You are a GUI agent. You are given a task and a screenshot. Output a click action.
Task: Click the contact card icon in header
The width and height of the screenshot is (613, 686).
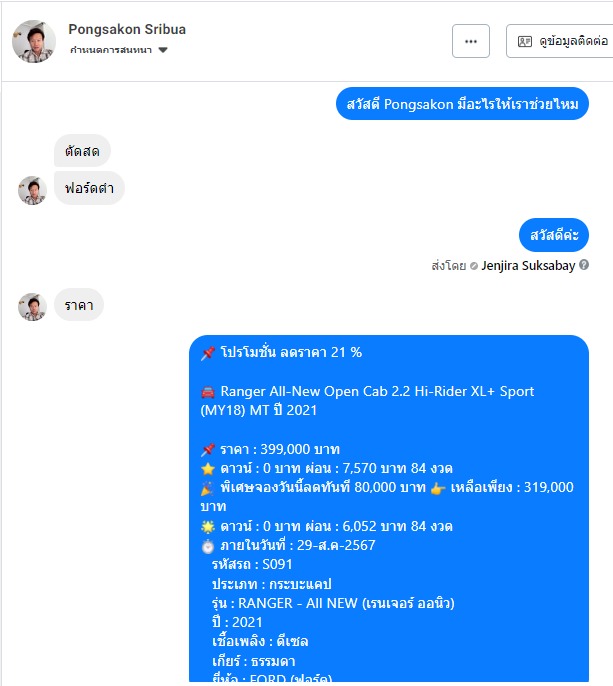[x=525, y=41]
